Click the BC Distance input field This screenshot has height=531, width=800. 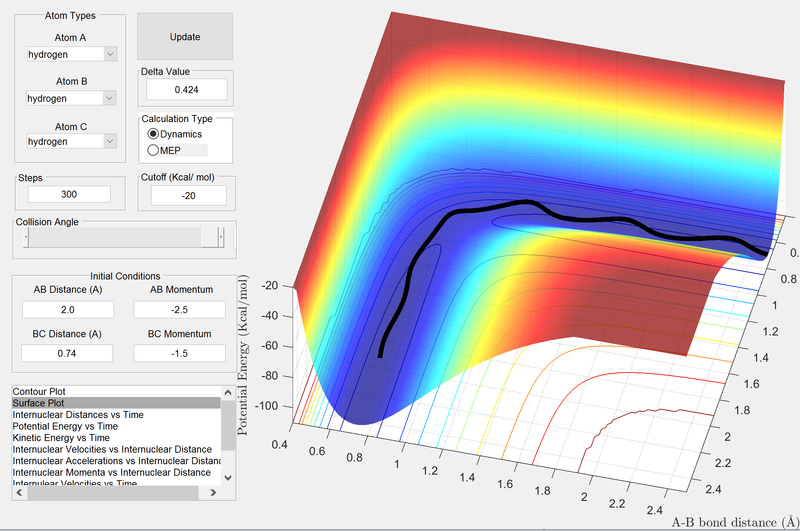coord(69,353)
